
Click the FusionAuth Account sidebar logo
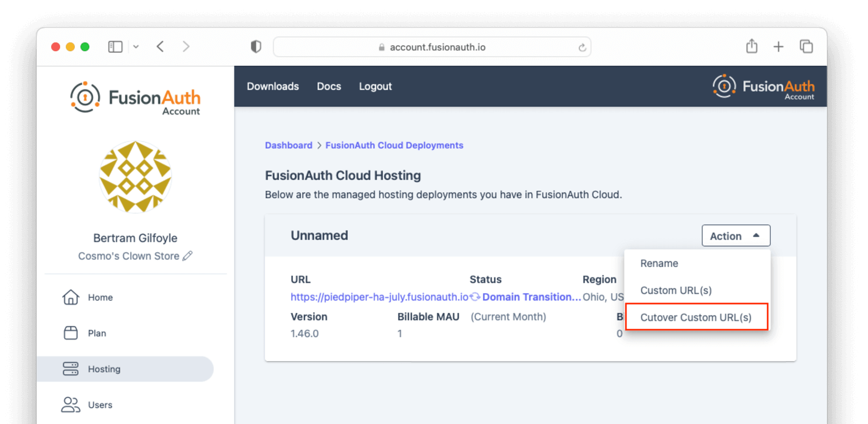click(135, 98)
